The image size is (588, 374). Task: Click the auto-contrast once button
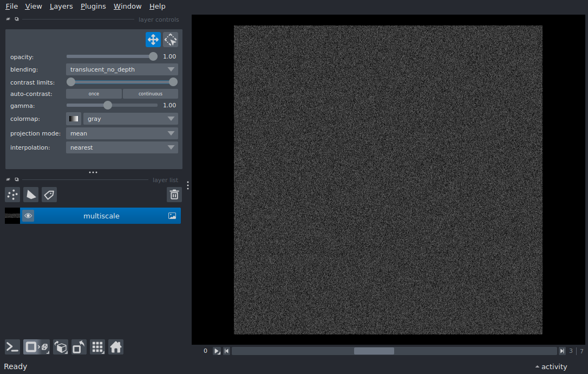[x=94, y=94]
